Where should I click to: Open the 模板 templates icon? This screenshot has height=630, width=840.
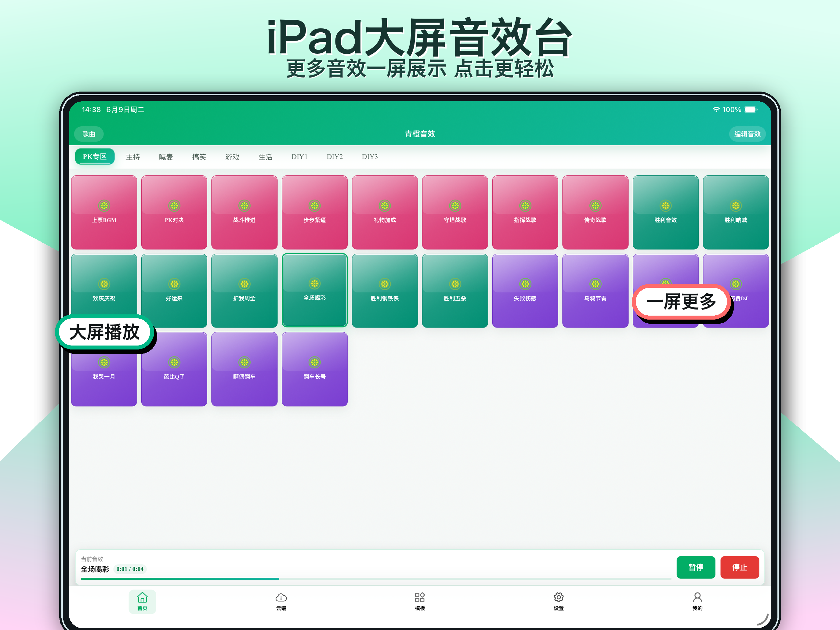pos(420,601)
